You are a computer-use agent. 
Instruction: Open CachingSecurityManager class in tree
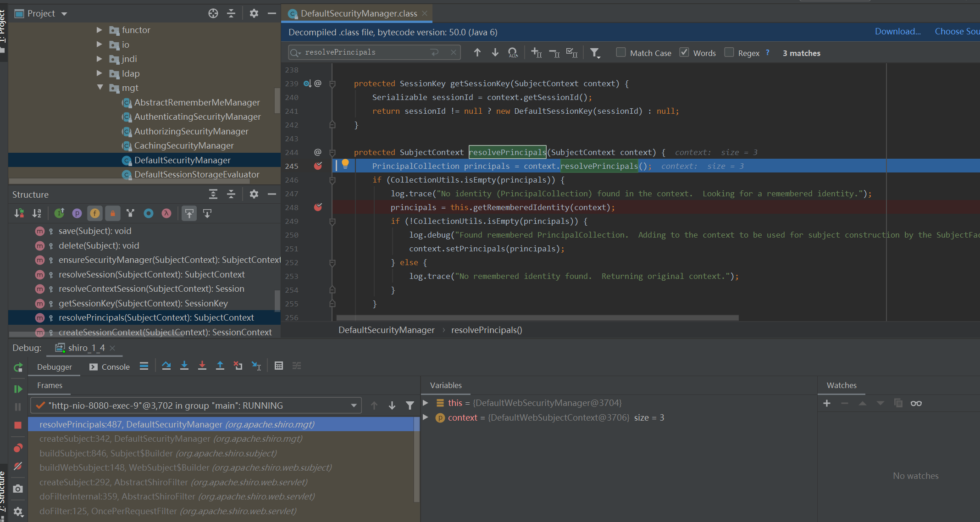coord(184,145)
